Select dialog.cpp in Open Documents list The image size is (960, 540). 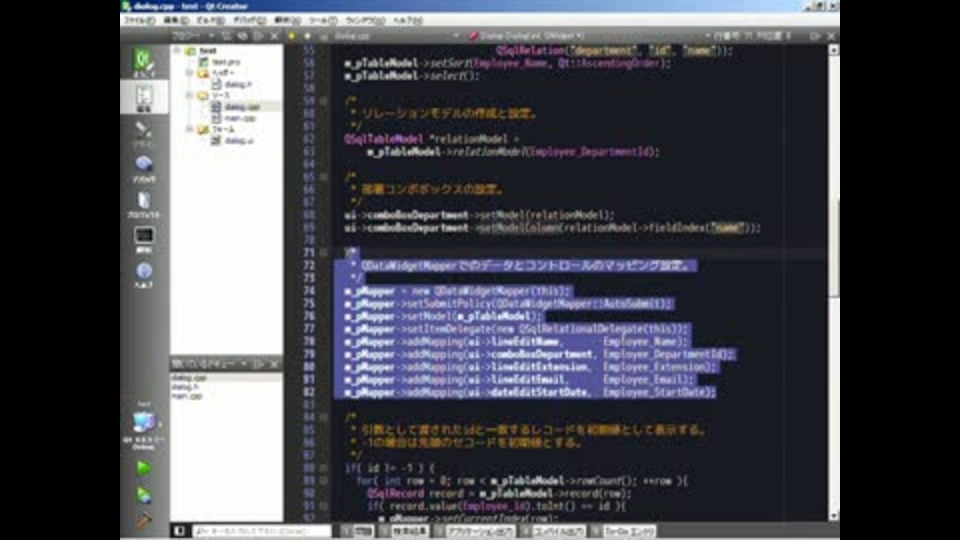click(189, 378)
